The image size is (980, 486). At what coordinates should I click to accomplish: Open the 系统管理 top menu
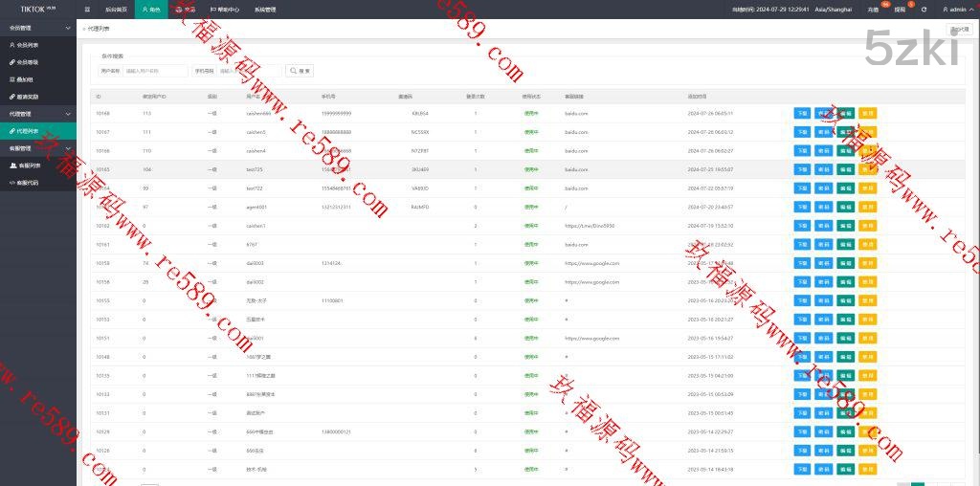pos(265,9)
